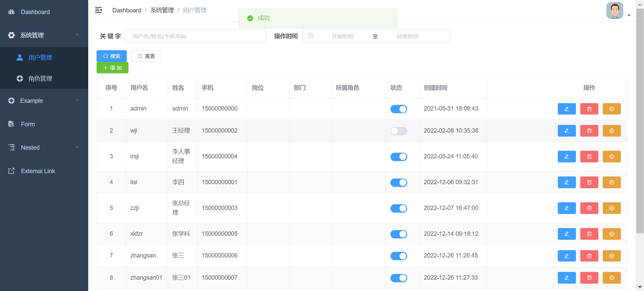644x291 pixels.
Task: Delete the zhangsan01 user row
Action: coord(589,278)
